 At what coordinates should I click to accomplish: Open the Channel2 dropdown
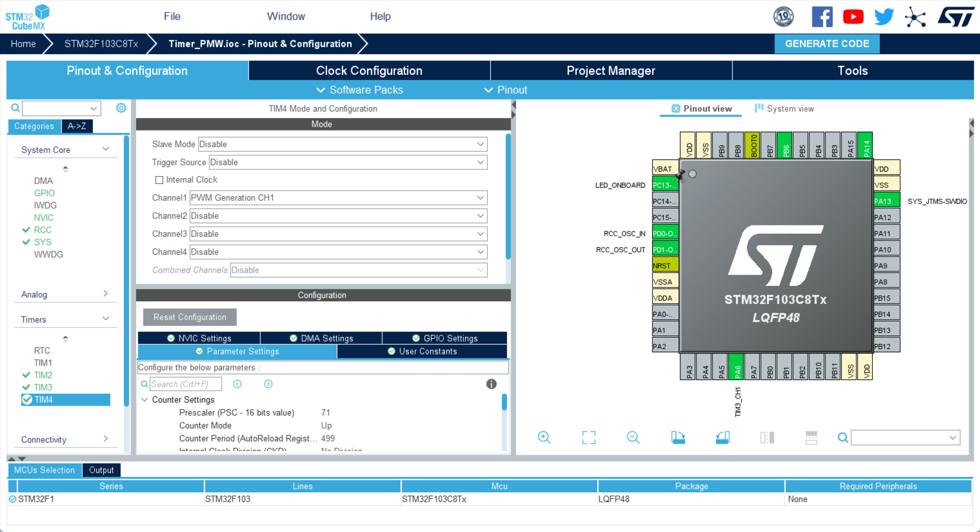click(338, 216)
